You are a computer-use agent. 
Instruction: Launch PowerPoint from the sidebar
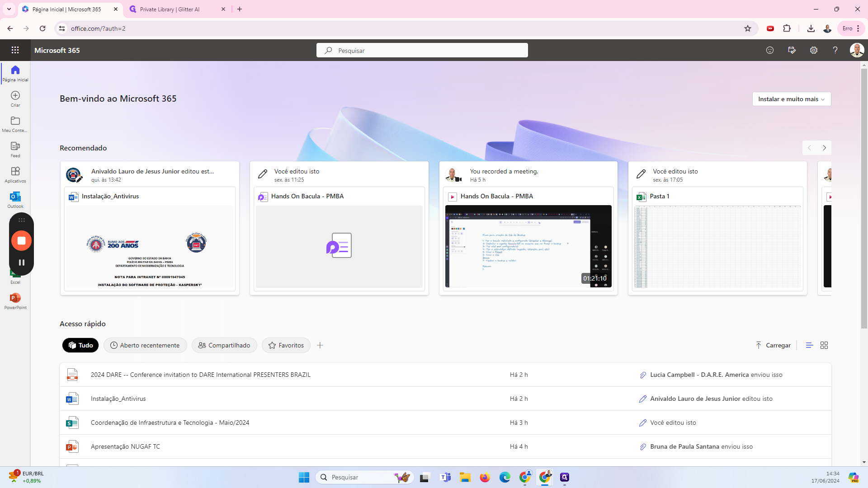tap(15, 301)
